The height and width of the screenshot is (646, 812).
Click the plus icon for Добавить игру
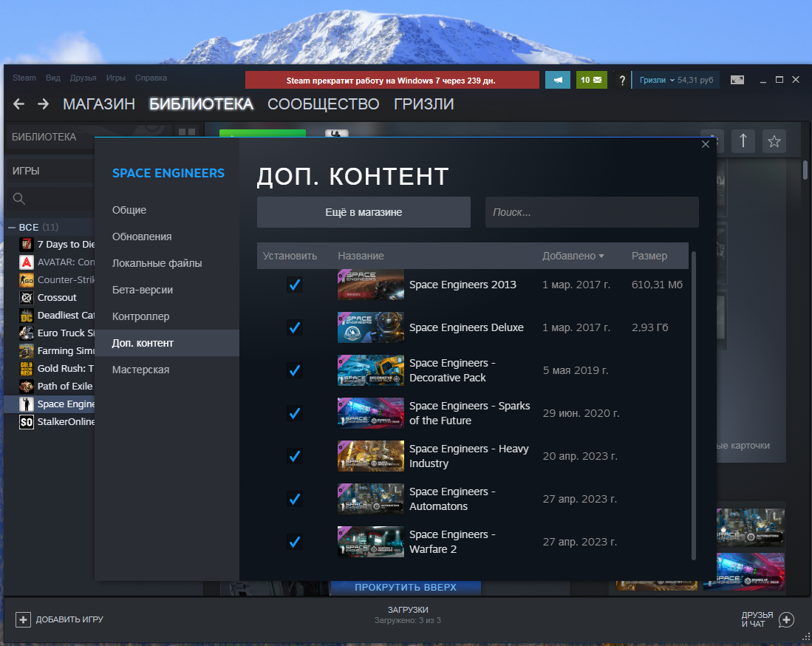pos(24,619)
